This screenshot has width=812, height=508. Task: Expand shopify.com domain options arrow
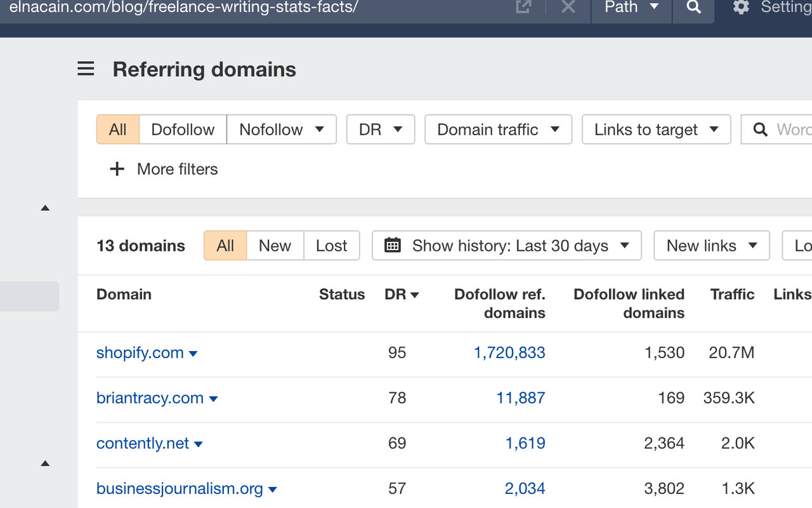pos(193,354)
